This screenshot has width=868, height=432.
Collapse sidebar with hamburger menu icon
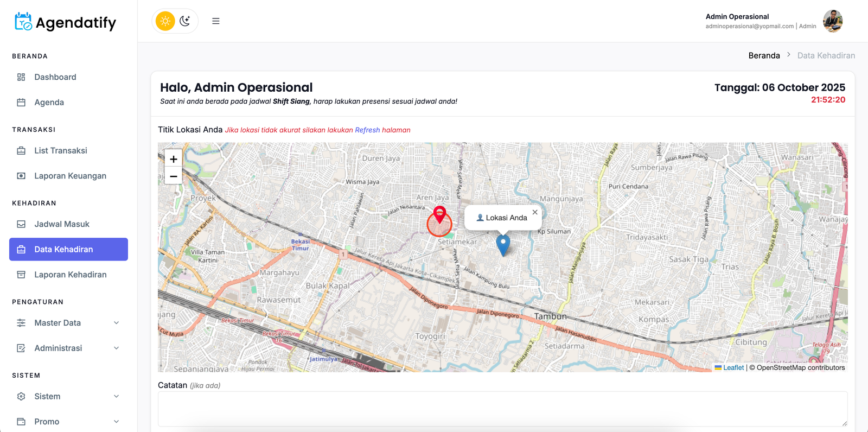point(216,21)
